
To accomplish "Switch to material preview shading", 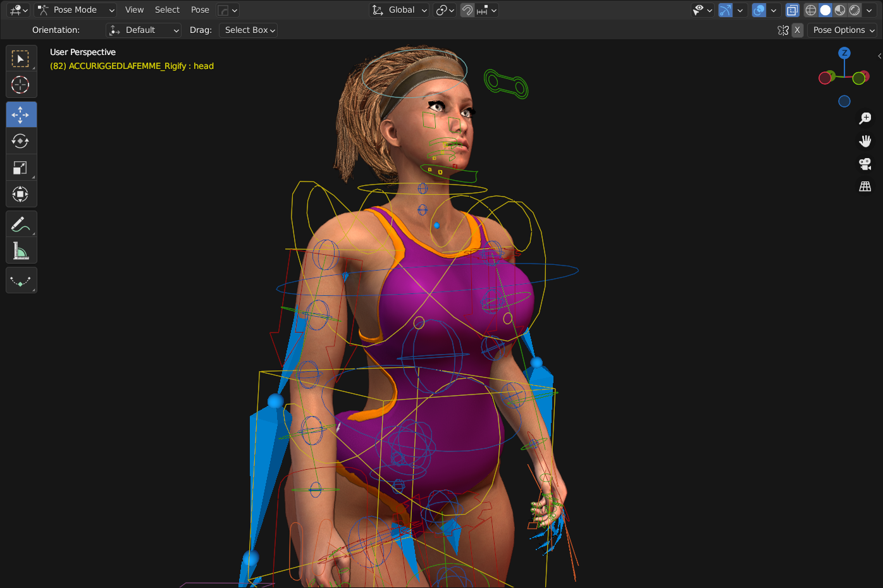I will click(x=840, y=10).
